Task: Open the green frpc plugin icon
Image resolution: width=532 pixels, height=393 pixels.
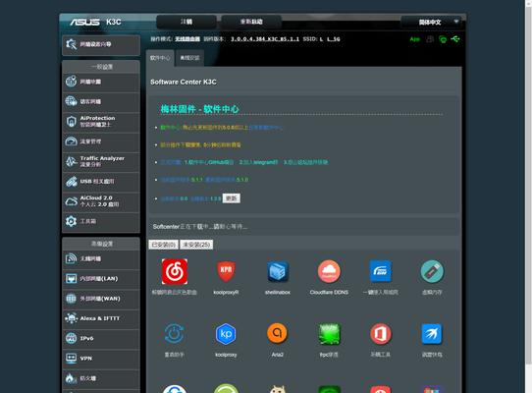Action: [329, 333]
